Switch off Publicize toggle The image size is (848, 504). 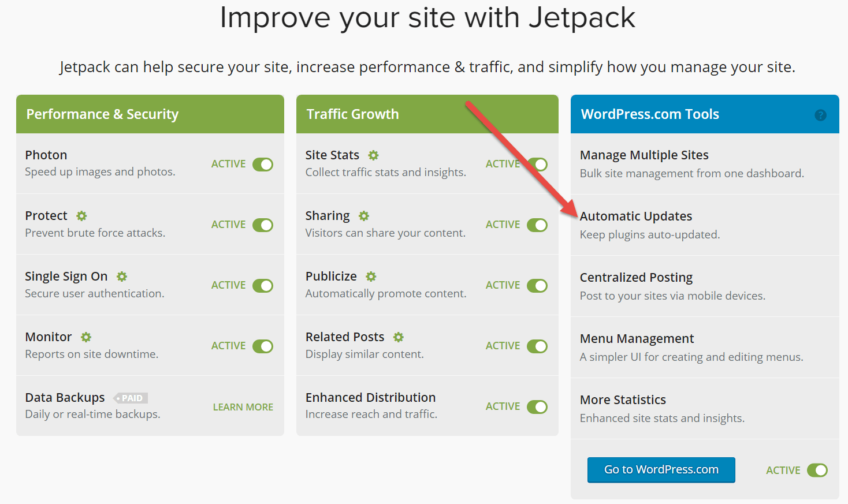coord(537,286)
